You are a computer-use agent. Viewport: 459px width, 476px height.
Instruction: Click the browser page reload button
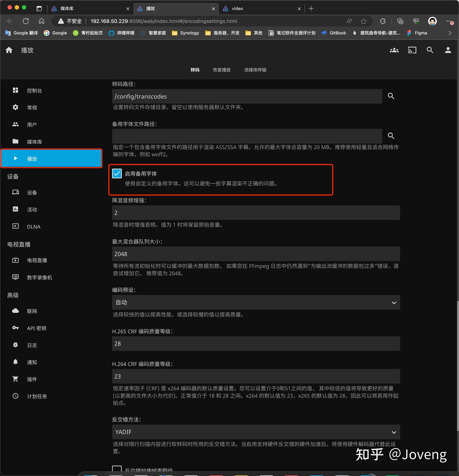click(x=26, y=21)
